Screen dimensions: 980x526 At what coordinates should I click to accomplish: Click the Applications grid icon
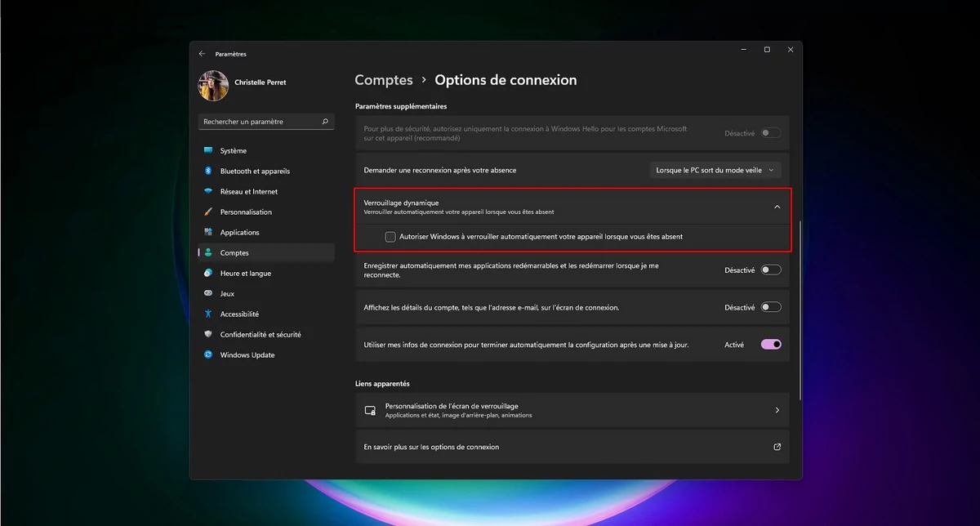tap(208, 232)
